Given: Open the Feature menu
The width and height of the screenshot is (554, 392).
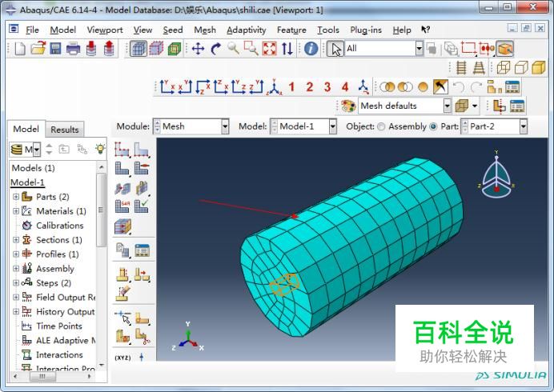Looking at the screenshot, I should click(291, 30).
